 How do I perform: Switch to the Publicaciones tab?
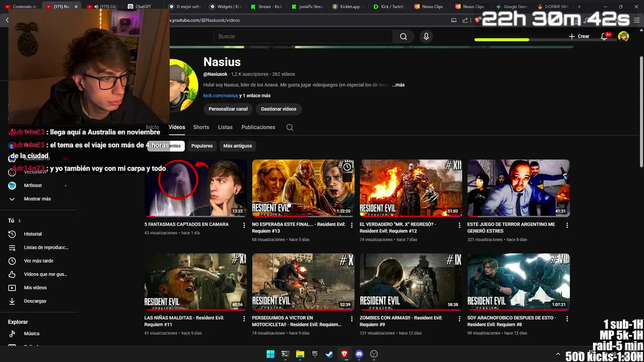[258, 127]
